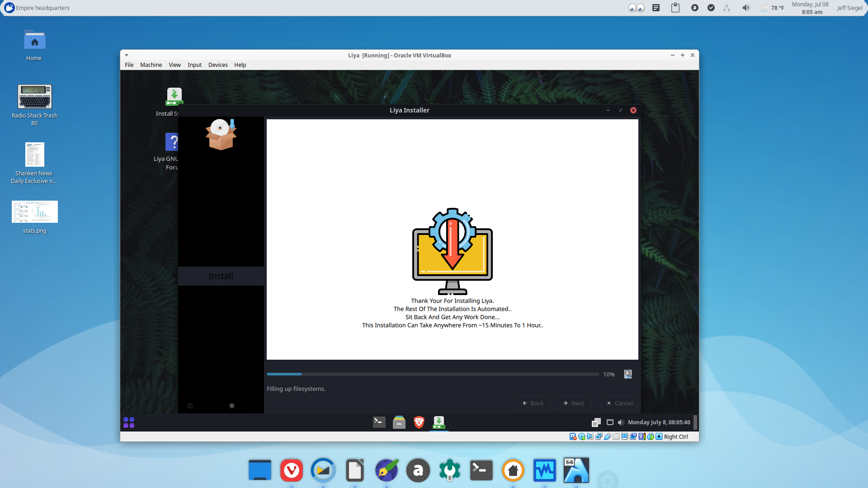Launch Brave browser from VM taskbar
Screen dimensions: 868x488
(x=419, y=422)
